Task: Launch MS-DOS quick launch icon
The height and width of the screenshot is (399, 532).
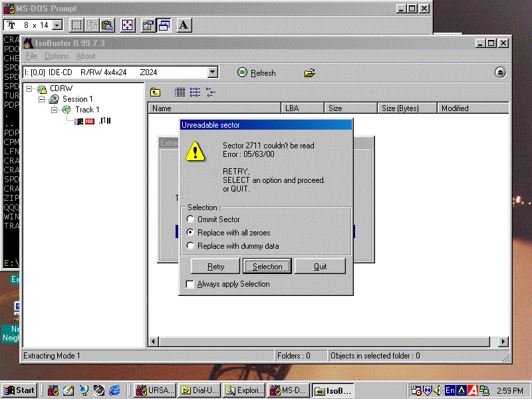Action: tap(53, 390)
